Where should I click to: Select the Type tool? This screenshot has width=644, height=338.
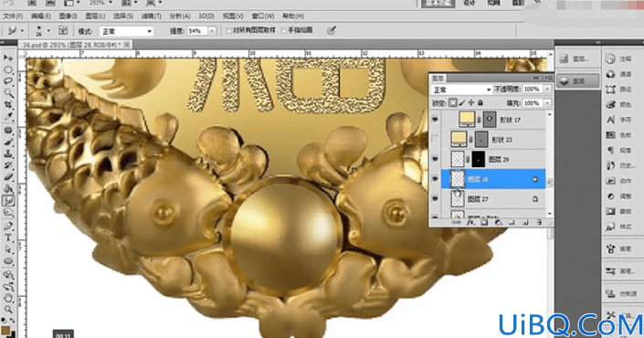coord(8,238)
